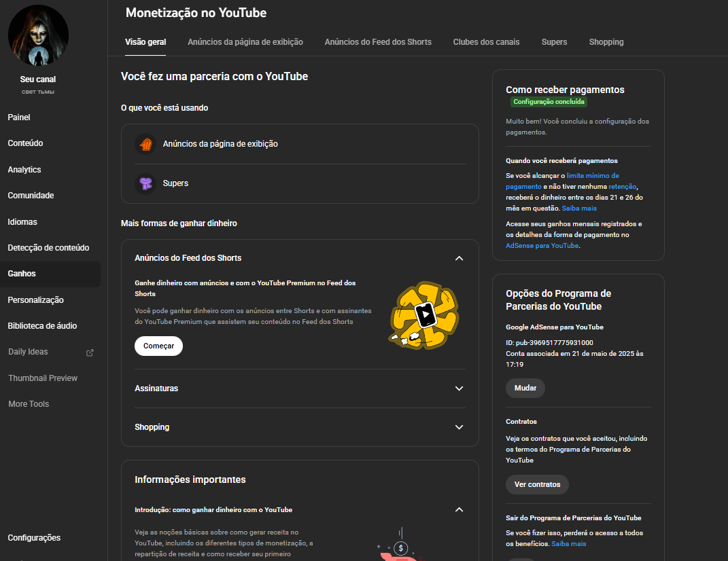The width and height of the screenshot is (728, 561).
Task: Collapse the Introdução como ganhar dinheiro section
Action: click(x=459, y=509)
